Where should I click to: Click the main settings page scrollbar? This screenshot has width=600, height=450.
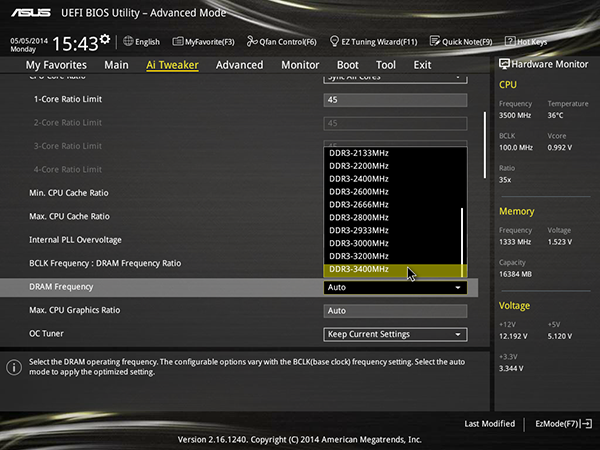point(485,145)
